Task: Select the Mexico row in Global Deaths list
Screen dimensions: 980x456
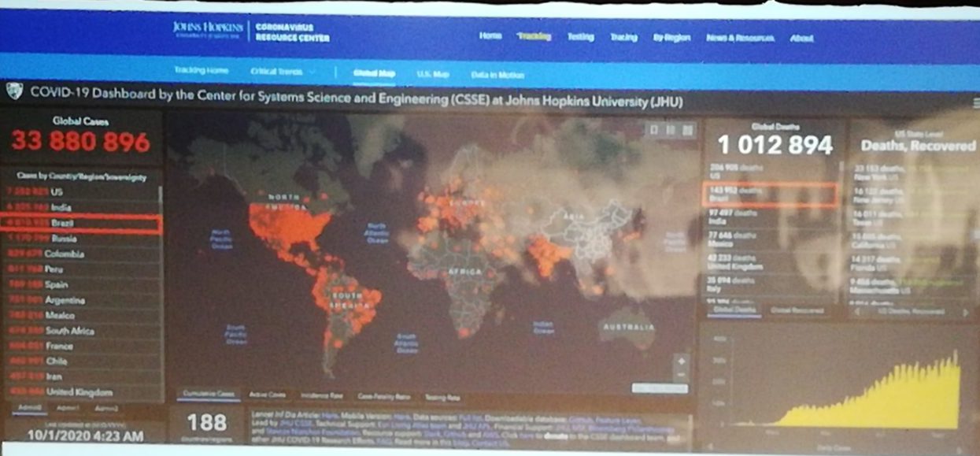Action: (x=771, y=239)
